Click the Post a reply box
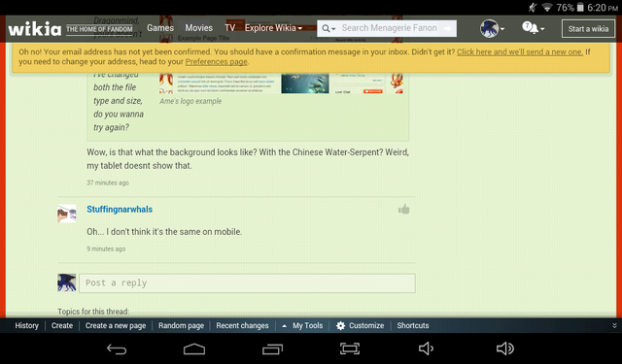The image size is (622, 364). click(247, 283)
